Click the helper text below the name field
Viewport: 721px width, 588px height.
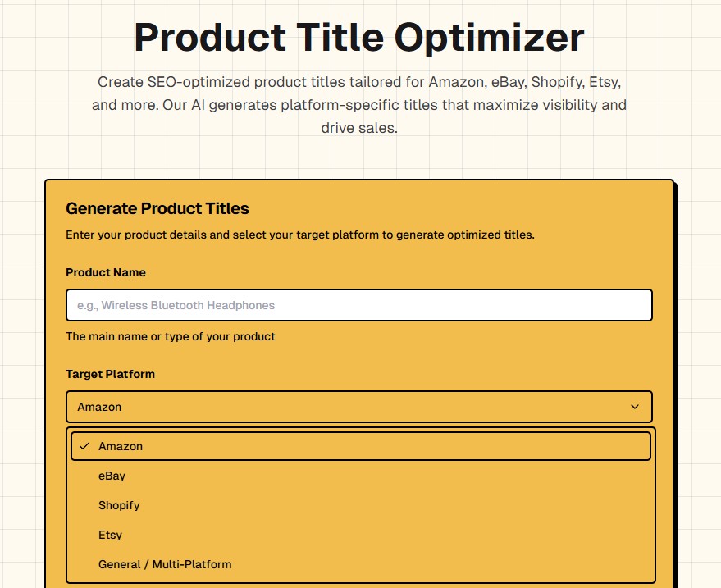pos(170,336)
